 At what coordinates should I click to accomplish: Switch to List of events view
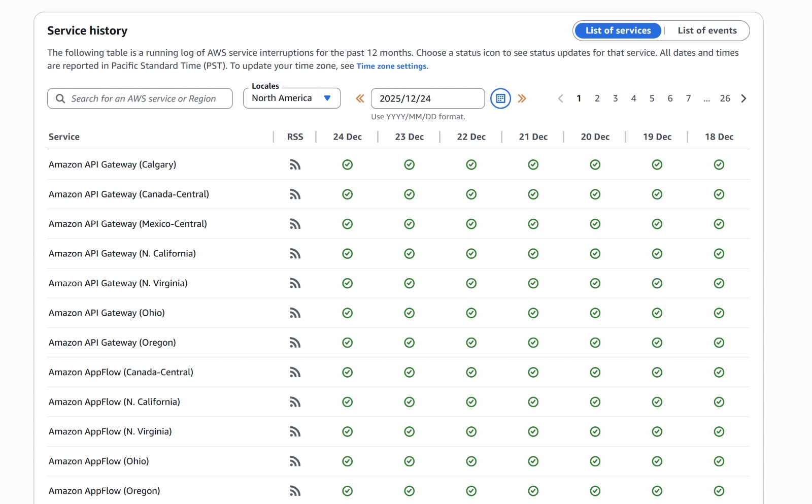click(x=707, y=30)
